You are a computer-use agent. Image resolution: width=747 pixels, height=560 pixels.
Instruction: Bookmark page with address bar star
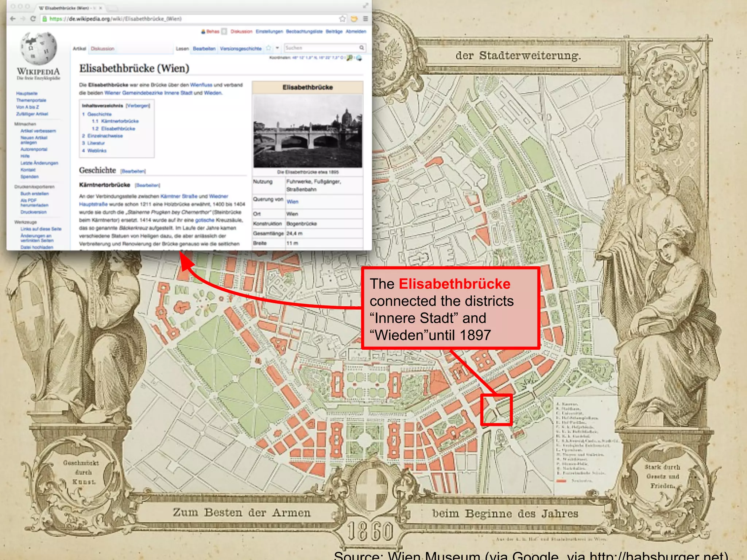click(x=342, y=19)
